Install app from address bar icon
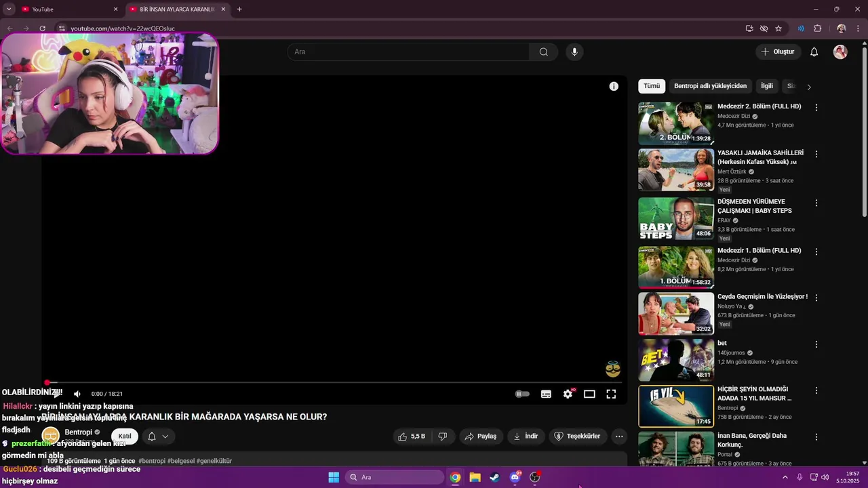 [x=749, y=28]
